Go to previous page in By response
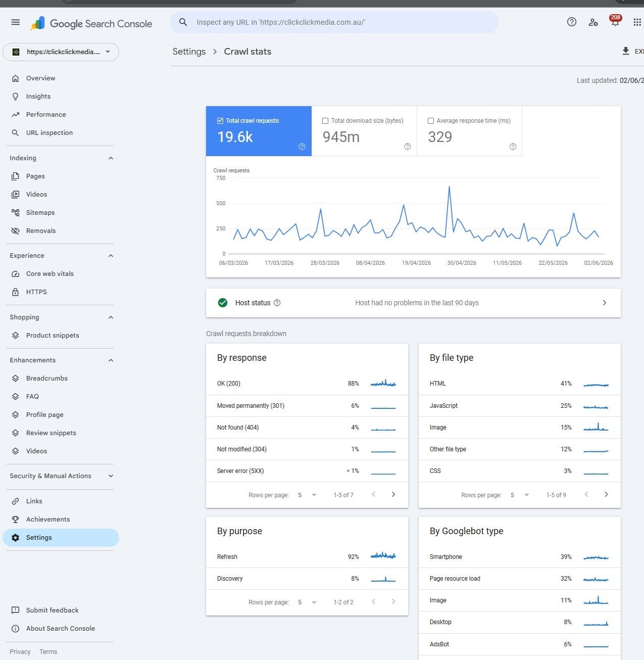The width and height of the screenshot is (644, 660). click(374, 494)
